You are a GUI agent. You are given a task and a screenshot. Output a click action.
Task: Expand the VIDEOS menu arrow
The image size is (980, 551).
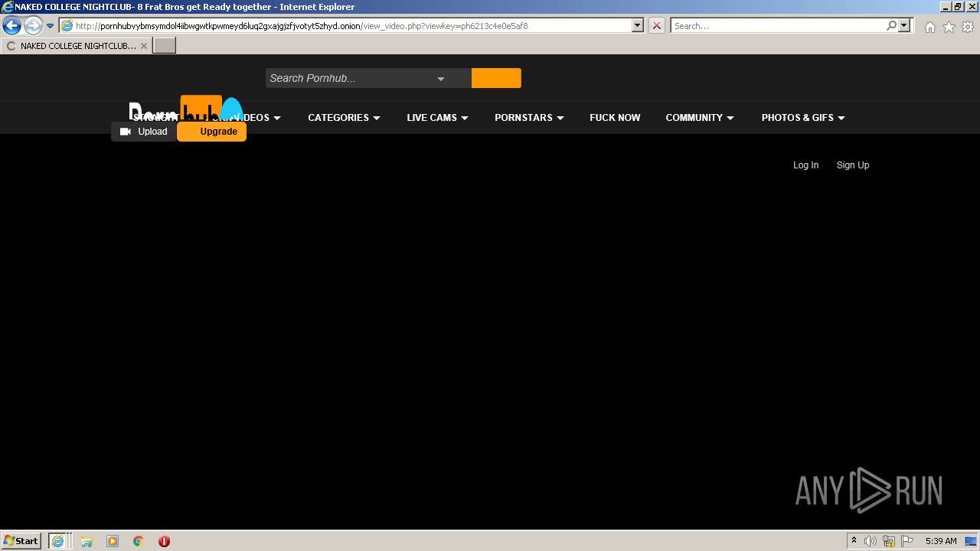(277, 118)
